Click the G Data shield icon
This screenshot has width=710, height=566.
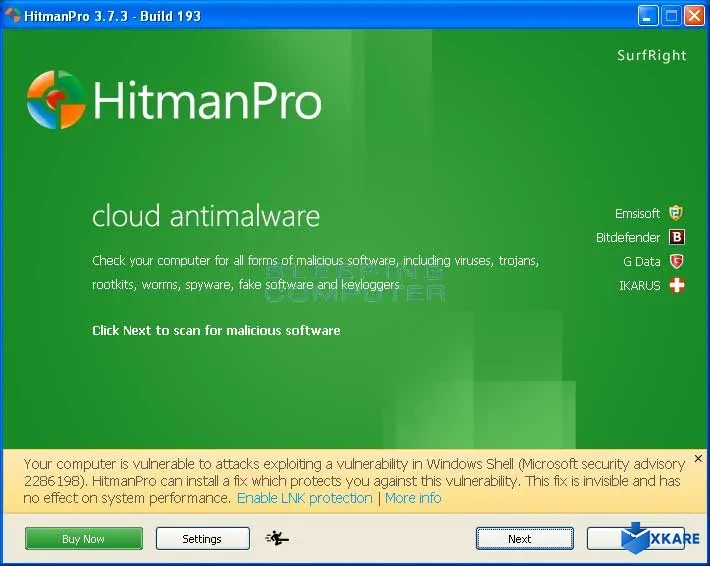[x=676, y=261]
